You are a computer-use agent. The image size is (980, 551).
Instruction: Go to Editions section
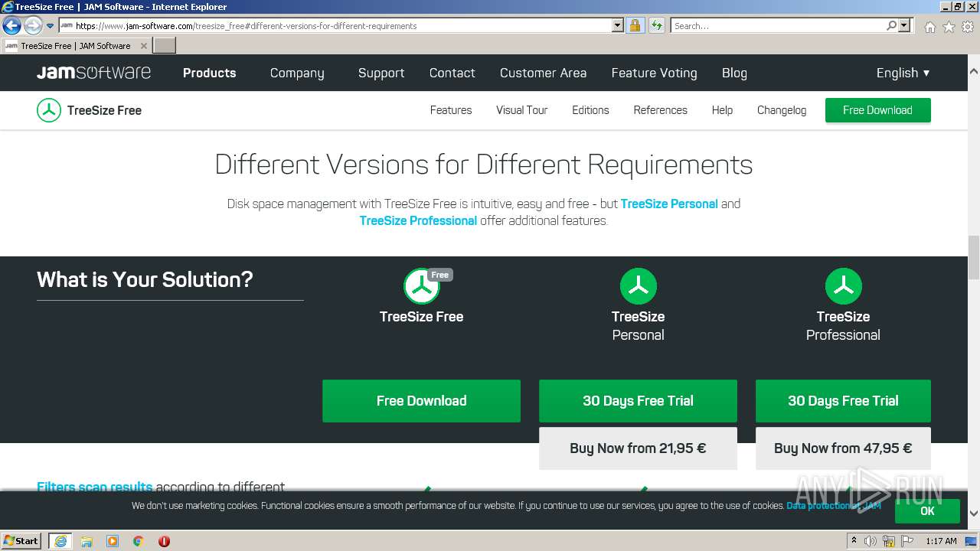pos(590,110)
